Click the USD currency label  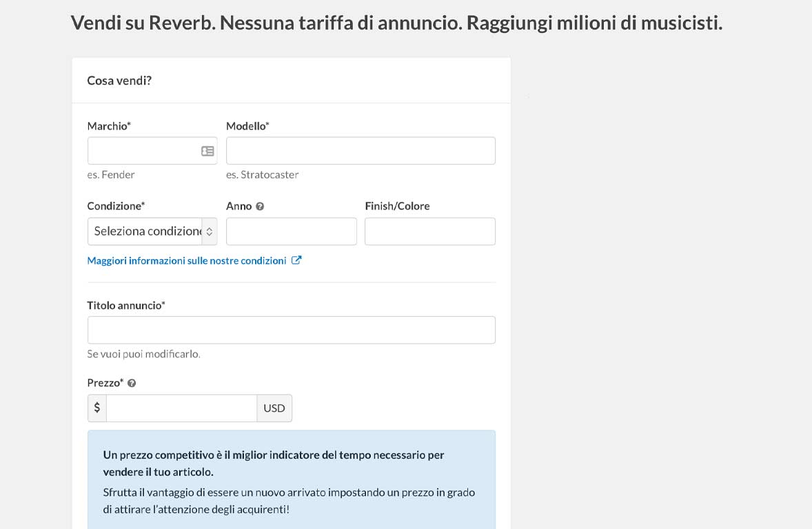pyautogui.click(x=274, y=408)
